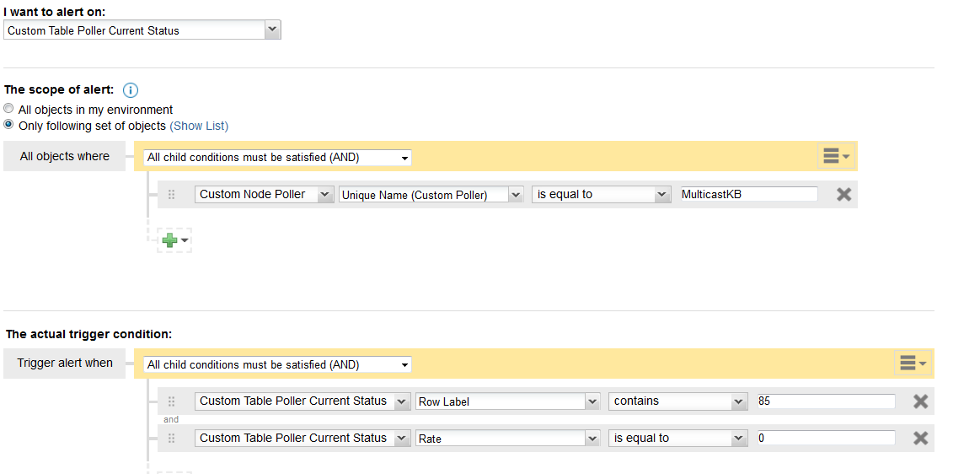
Task: Open the trigger condition block menu icon
Action: 913,363
